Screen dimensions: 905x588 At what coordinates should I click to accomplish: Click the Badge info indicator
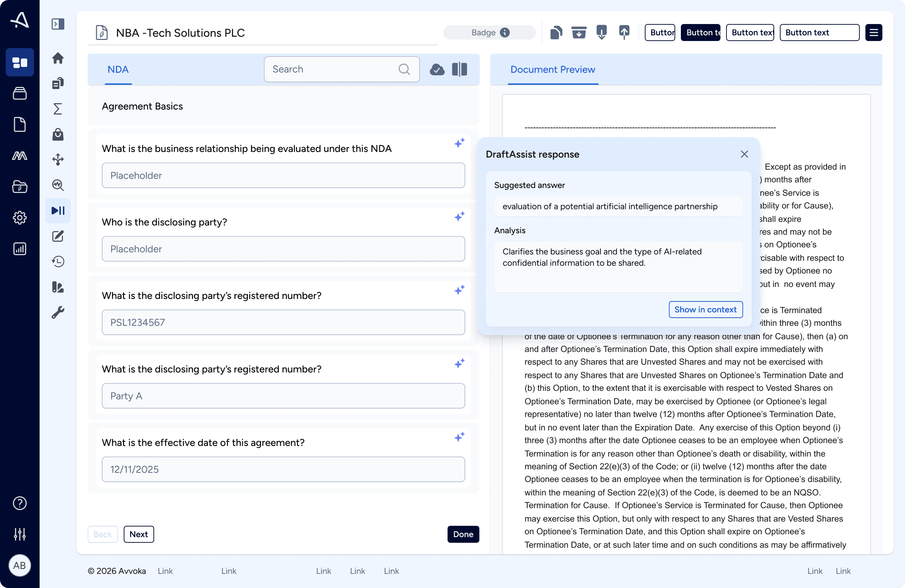point(504,33)
